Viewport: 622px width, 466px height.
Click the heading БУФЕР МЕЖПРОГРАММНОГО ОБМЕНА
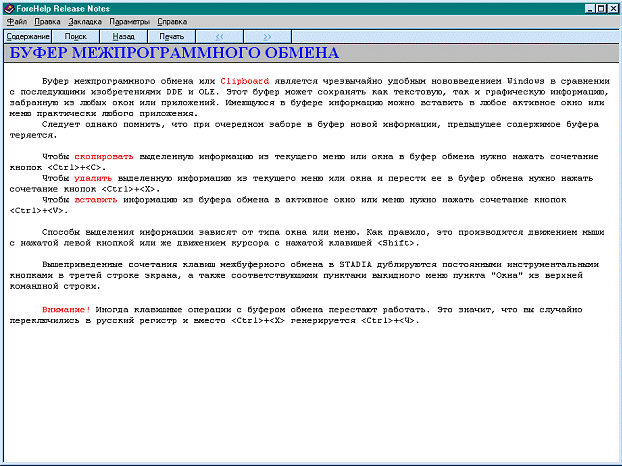point(174,53)
